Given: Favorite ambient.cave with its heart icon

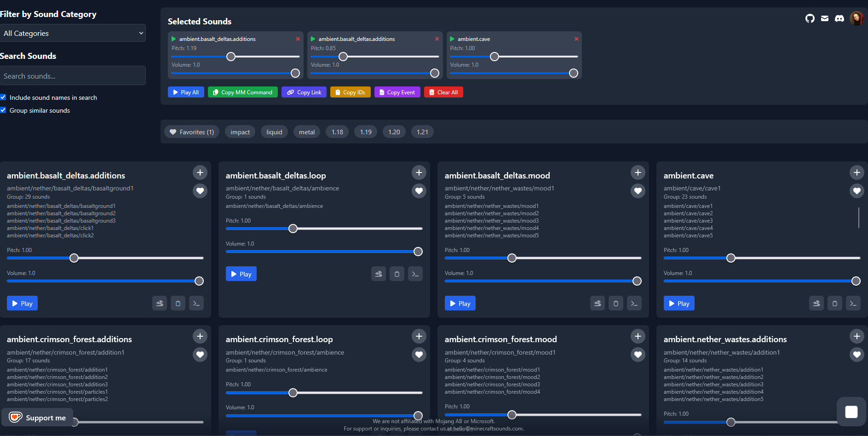Looking at the screenshot, I should click(857, 190).
